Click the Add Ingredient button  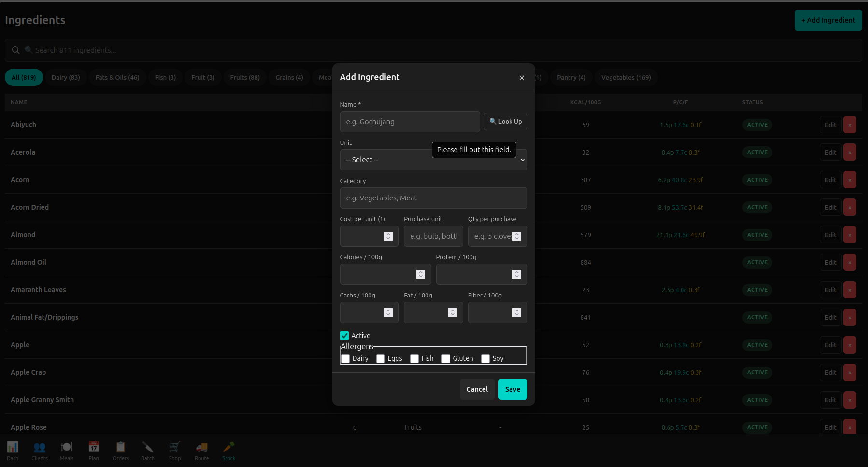pos(828,20)
